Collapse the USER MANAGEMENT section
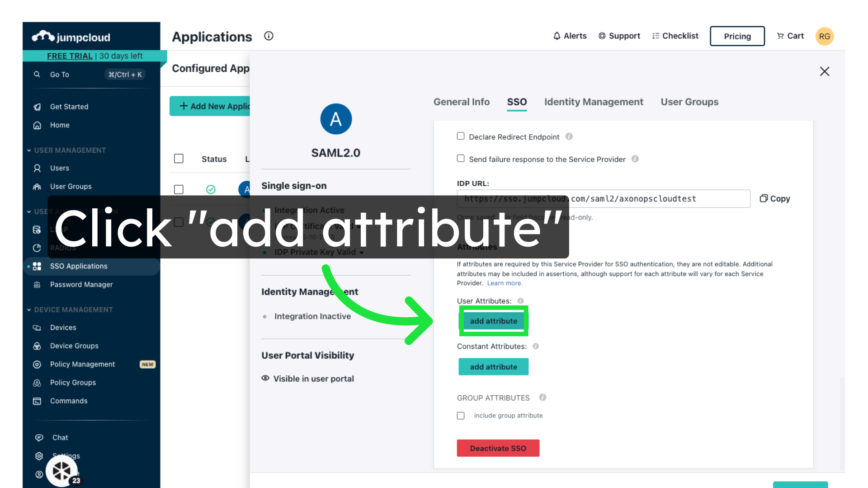 click(x=29, y=150)
